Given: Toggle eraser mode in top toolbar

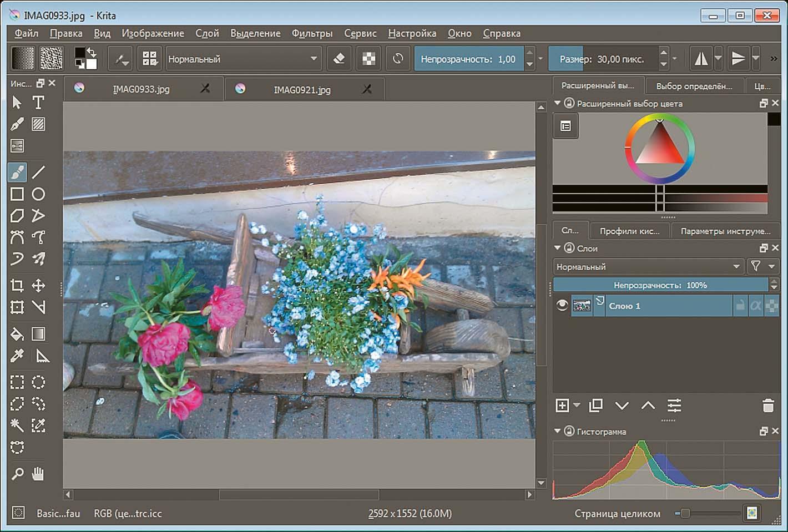Looking at the screenshot, I should [x=339, y=59].
